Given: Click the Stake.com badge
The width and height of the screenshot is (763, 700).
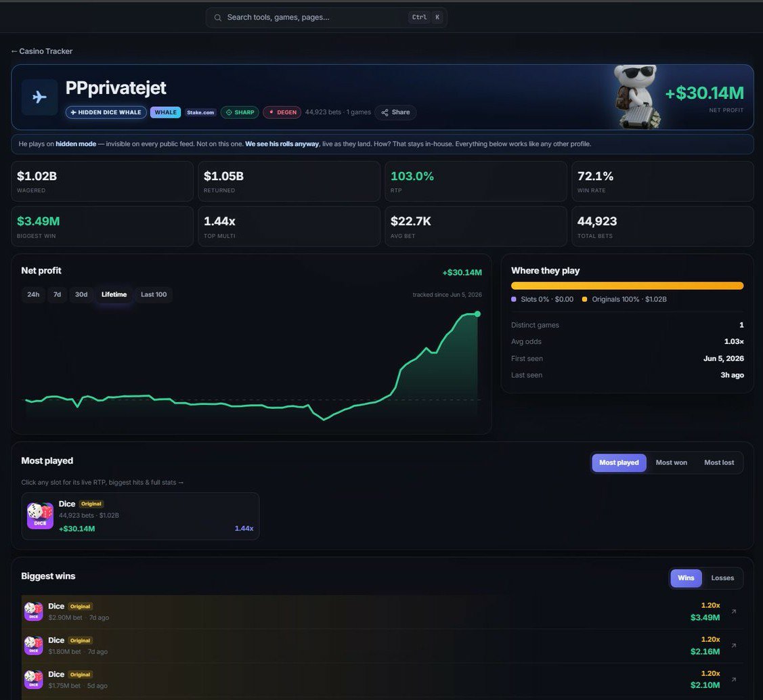Looking at the screenshot, I should pos(200,112).
